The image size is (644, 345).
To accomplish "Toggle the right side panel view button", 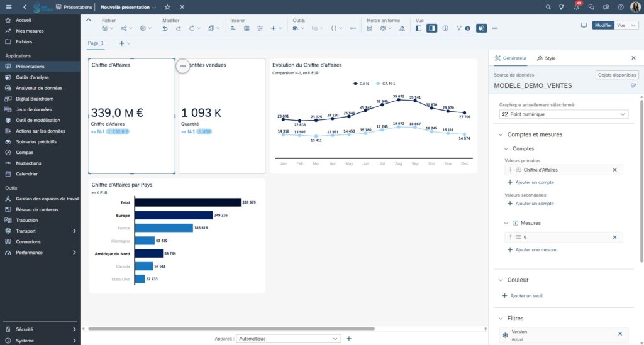I will (431, 28).
